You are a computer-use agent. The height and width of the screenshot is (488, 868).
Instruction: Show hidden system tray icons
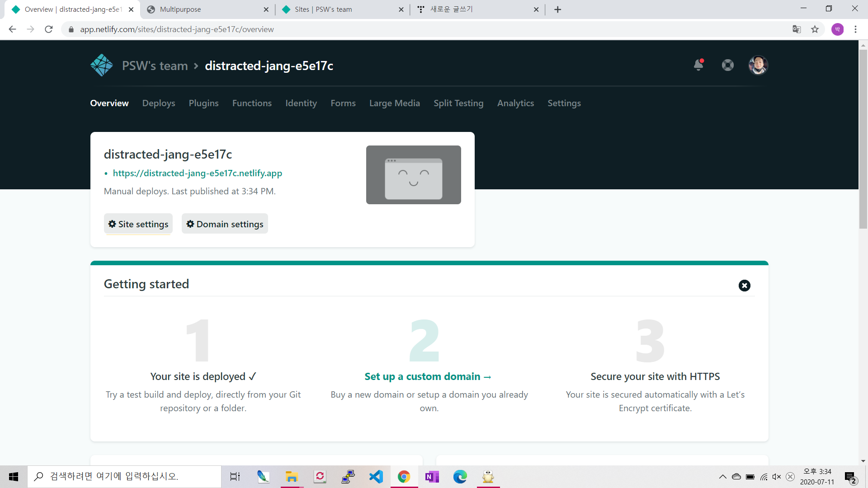[x=722, y=477]
